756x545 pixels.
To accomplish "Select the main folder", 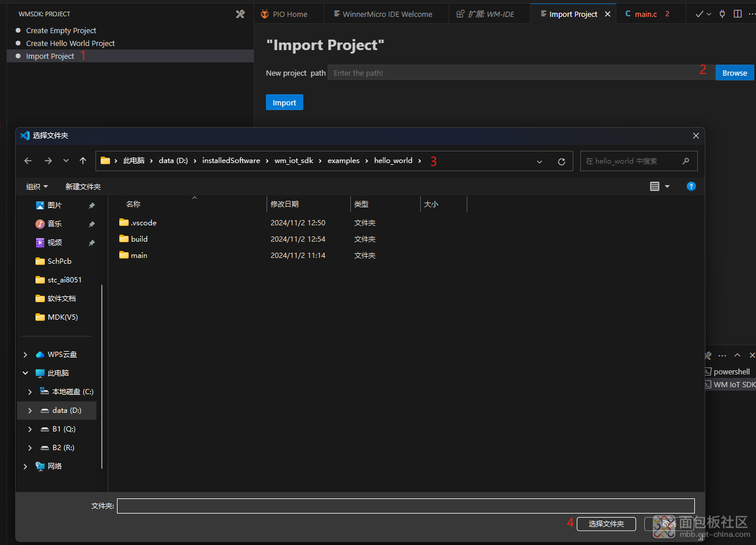I will [133, 255].
